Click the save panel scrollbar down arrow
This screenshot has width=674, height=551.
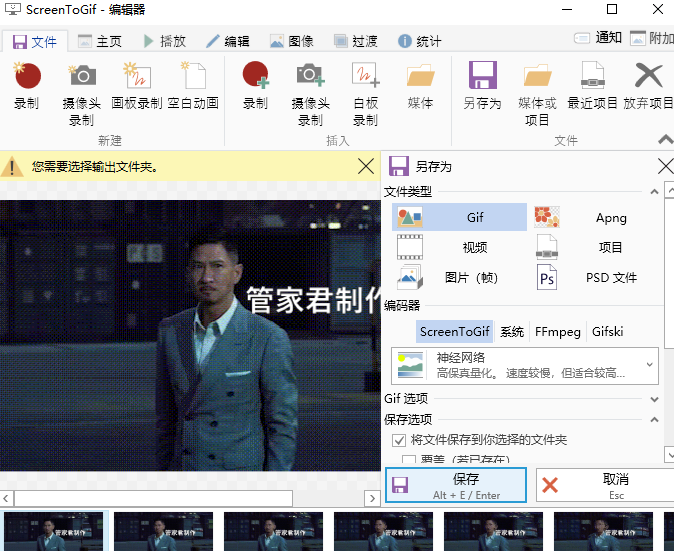[670, 454]
